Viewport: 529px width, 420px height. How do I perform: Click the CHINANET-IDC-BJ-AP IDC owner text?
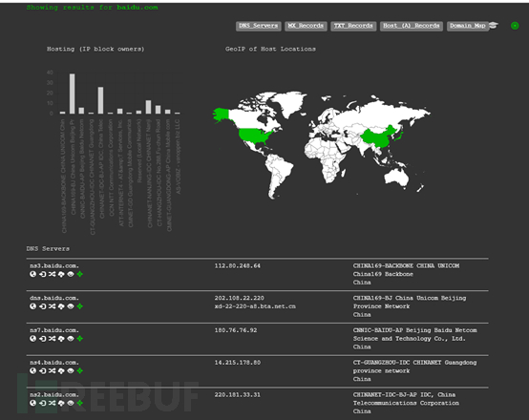point(404,394)
